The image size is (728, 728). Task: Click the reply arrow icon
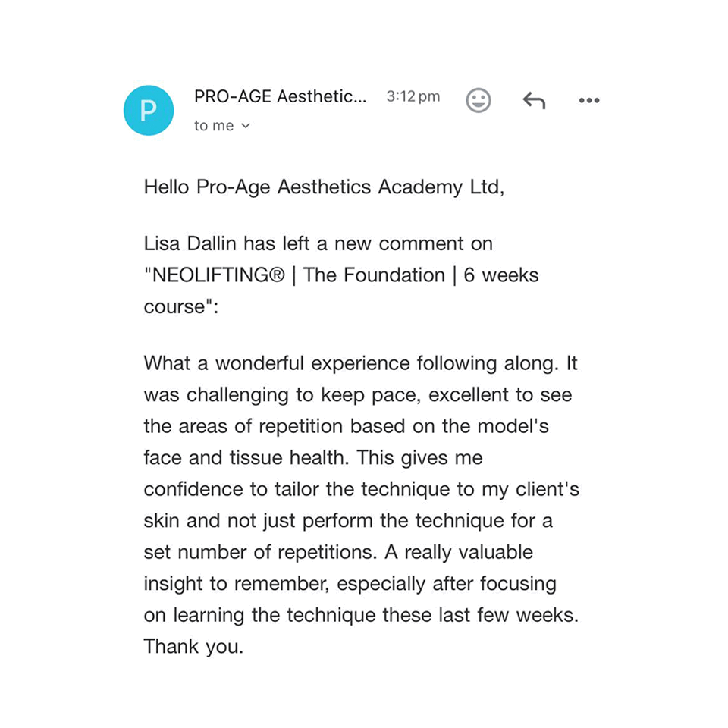click(534, 100)
